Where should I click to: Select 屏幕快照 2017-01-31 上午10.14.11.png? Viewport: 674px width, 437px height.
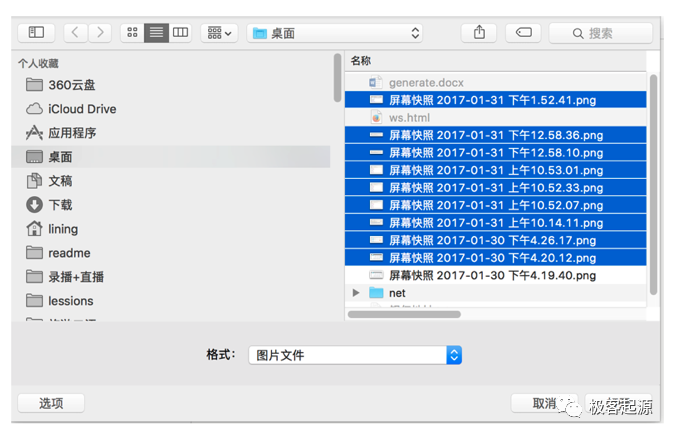pos(495,223)
